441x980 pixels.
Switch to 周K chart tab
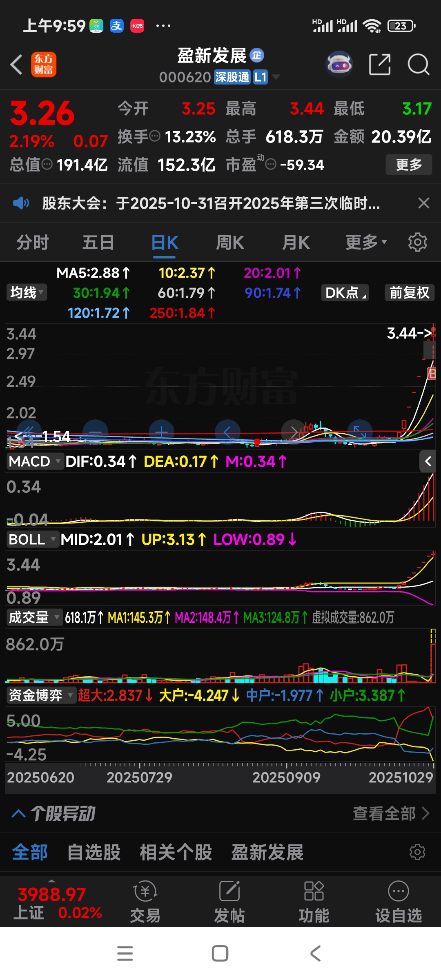pyautogui.click(x=230, y=242)
